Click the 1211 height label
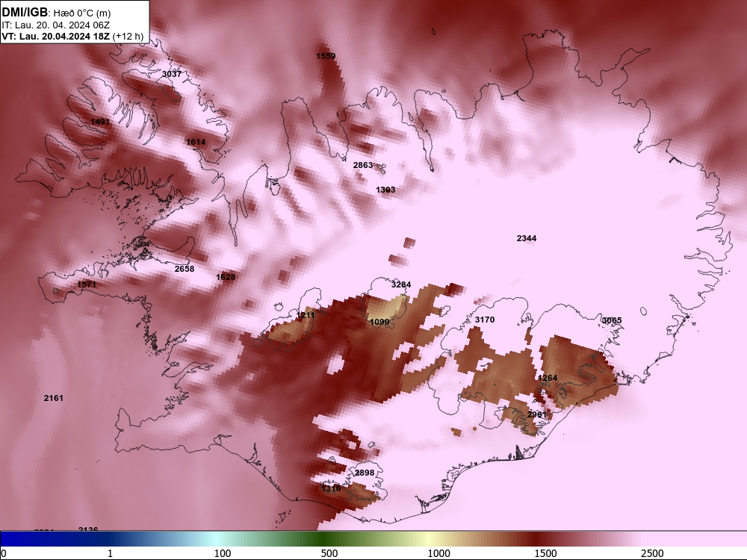Screen dimensions: 747x560 (x=306, y=315)
